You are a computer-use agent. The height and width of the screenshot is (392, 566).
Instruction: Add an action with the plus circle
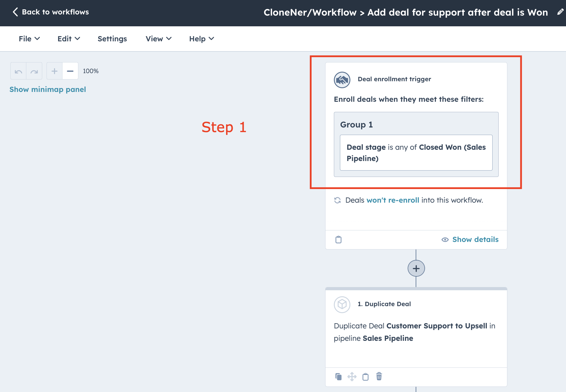click(416, 268)
